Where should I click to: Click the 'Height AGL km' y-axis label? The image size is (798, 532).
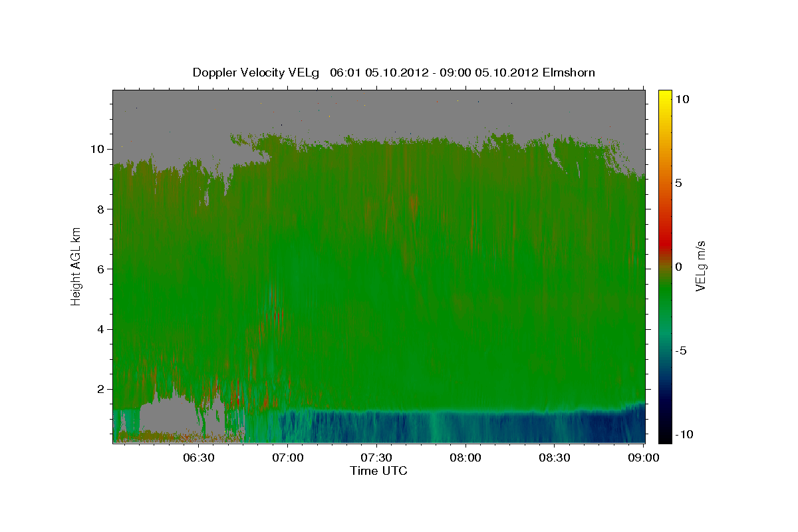pyautogui.click(x=76, y=265)
